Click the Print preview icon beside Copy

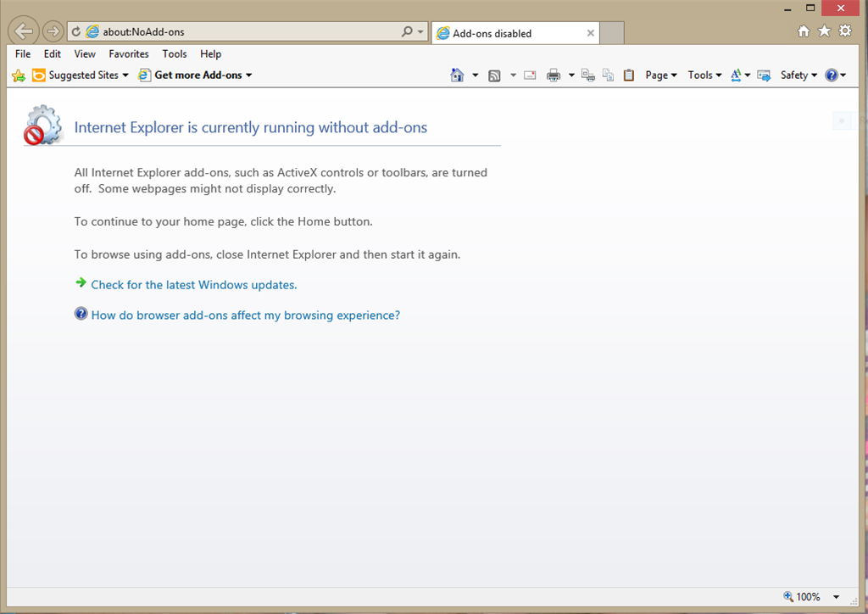pyautogui.click(x=588, y=75)
